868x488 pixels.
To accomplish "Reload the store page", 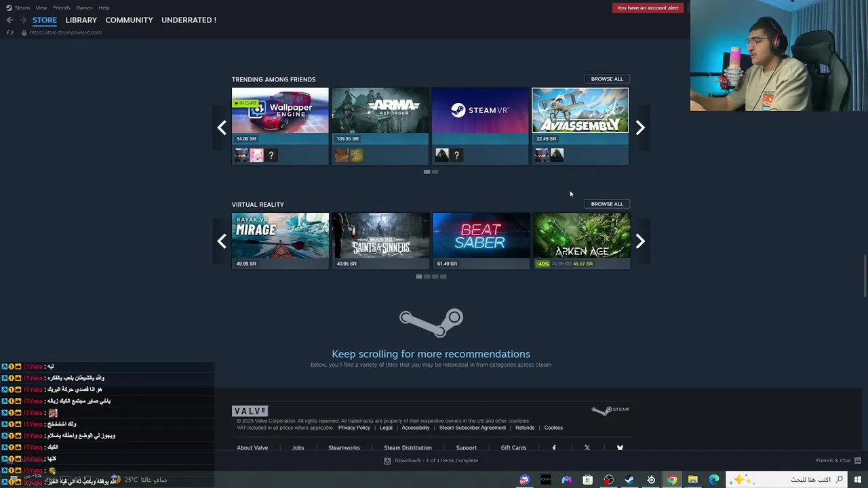I will [x=9, y=33].
